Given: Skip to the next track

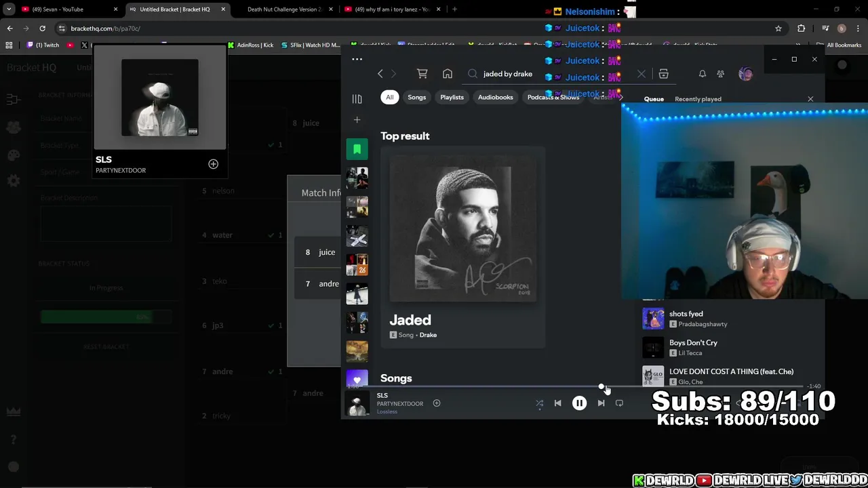Looking at the screenshot, I should (x=601, y=403).
